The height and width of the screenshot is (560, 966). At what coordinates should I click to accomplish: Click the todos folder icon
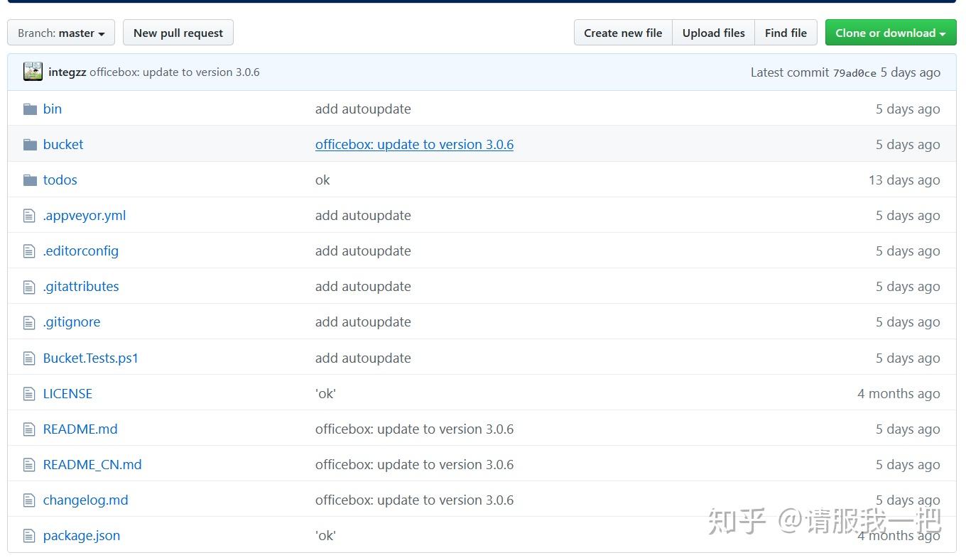click(30, 180)
